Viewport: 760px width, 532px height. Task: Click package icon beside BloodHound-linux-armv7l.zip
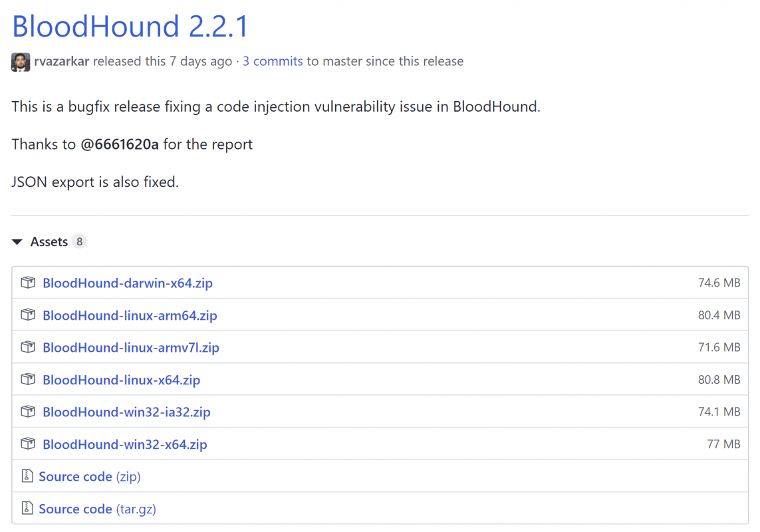click(x=28, y=347)
